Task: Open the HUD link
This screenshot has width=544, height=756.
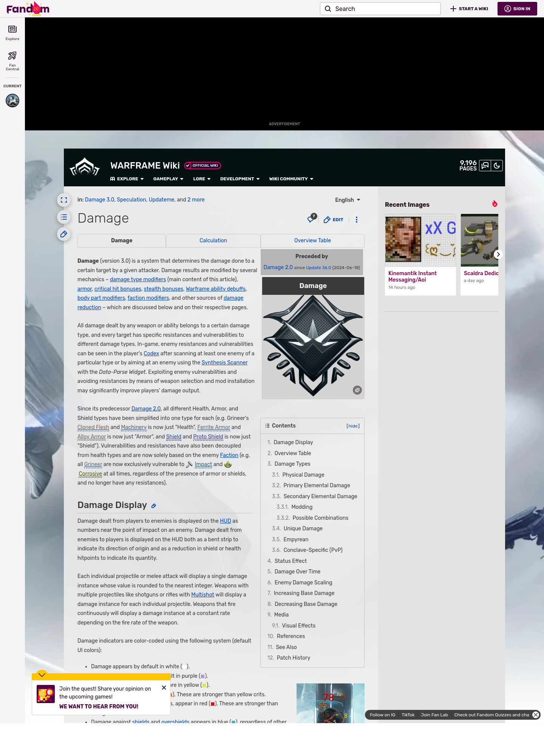Action: (226, 521)
